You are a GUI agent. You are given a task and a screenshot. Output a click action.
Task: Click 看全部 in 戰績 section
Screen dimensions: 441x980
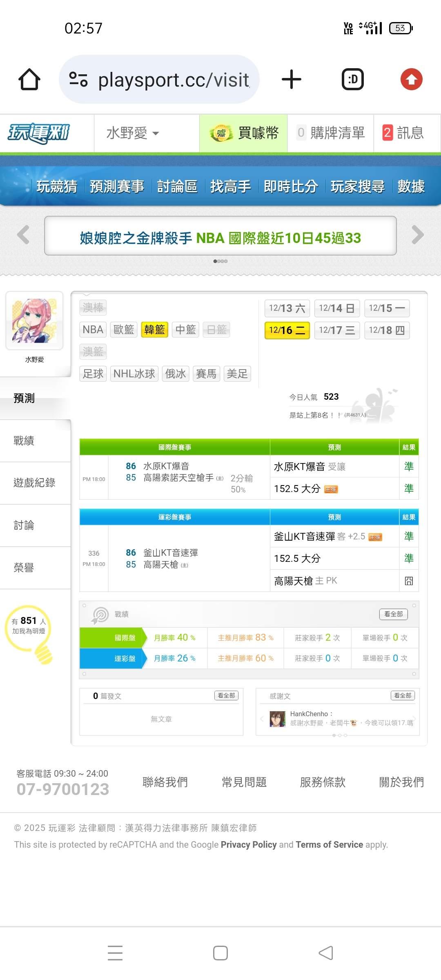(394, 614)
